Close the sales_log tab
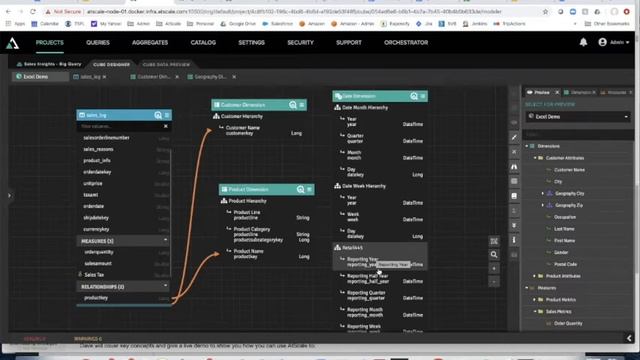Viewport: 640px width, 360px height. click(x=105, y=77)
